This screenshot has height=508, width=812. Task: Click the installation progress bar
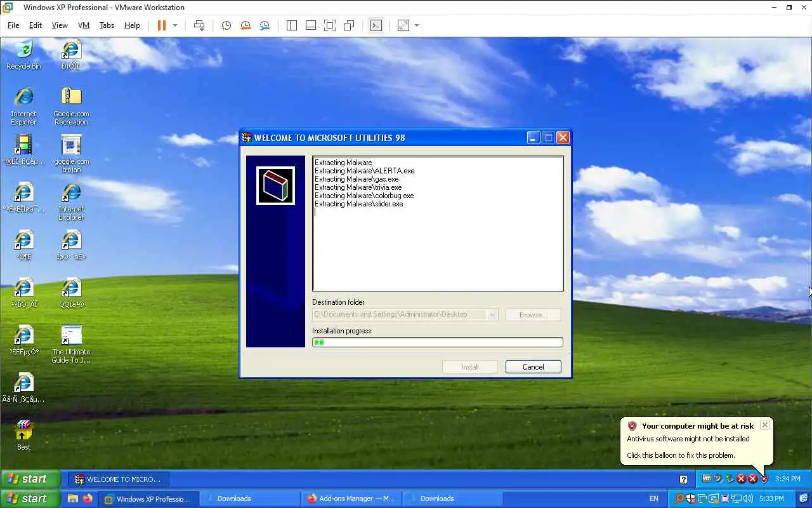tap(438, 342)
